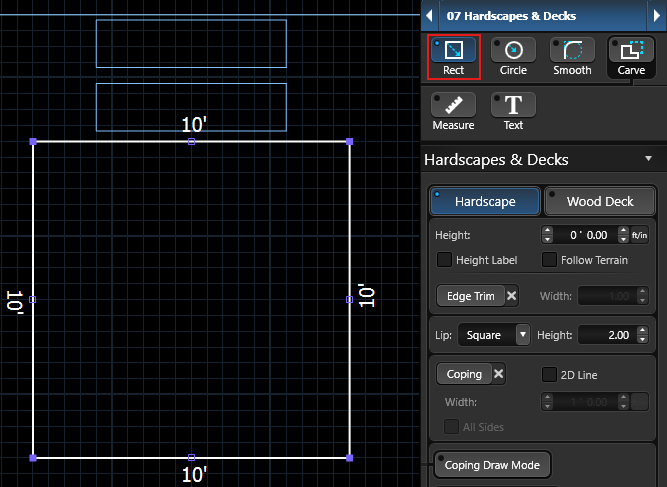Image resolution: width=667 pixels, height=487 pixels.
Task: Enable the Height Label checkbox
Action: point(445,260)
